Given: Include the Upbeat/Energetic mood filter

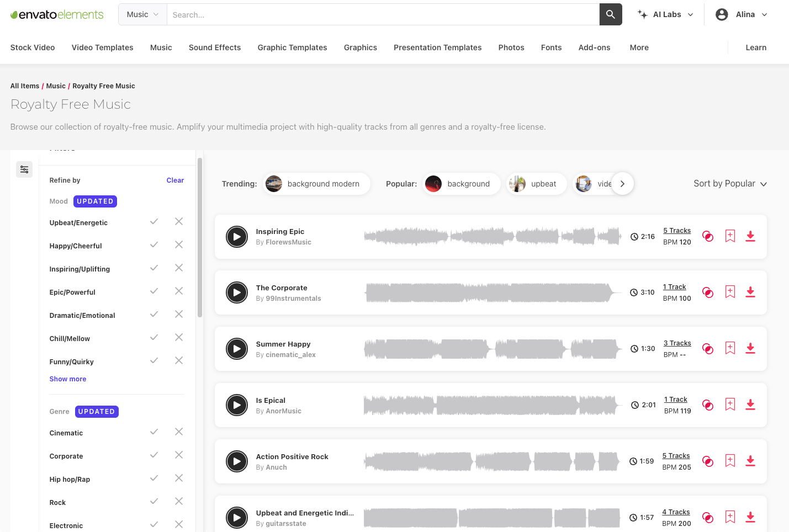Looking at the screenshot, I should [154, 221].
